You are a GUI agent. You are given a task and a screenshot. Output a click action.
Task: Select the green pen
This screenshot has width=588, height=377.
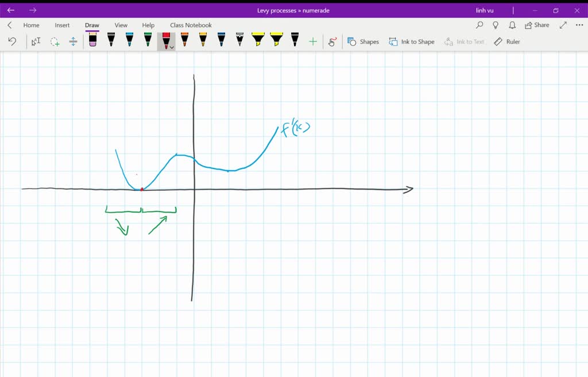point(148,40)
